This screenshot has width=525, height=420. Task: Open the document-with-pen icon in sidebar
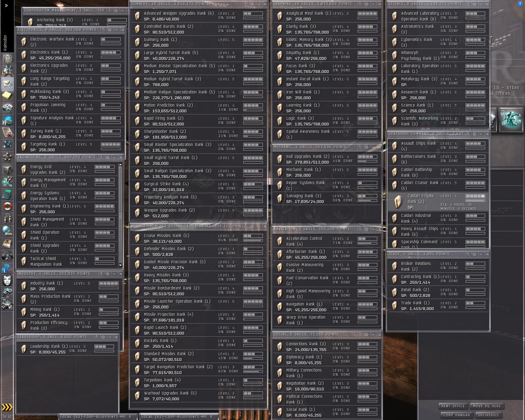pyautogui.click(x=7, y=132)
